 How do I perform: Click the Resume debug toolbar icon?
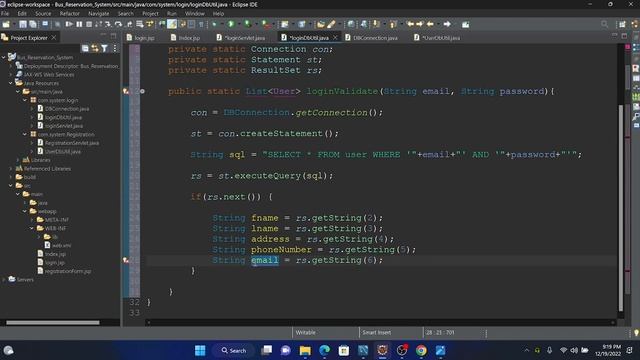point(69,24)
